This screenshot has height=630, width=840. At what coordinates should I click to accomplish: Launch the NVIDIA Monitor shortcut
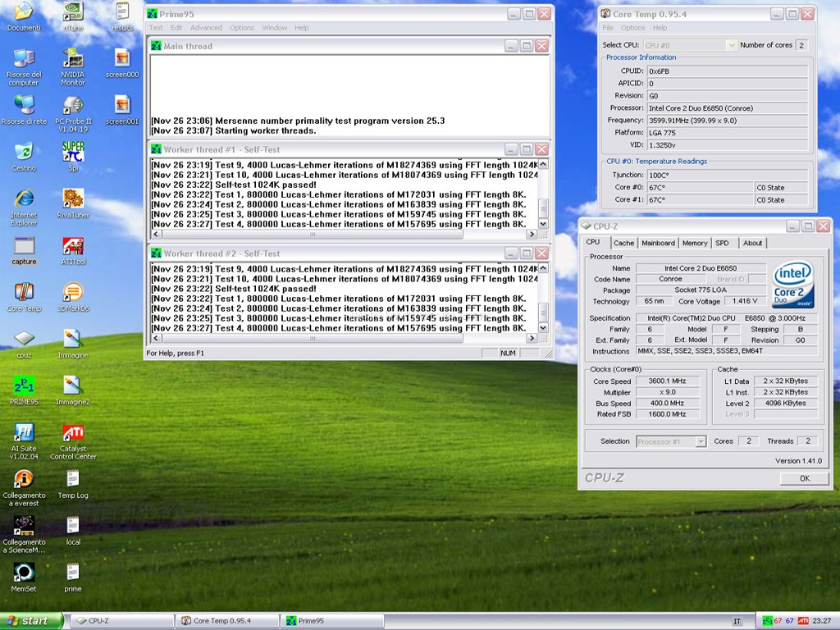pyautogui.click(x=73, y=67)
